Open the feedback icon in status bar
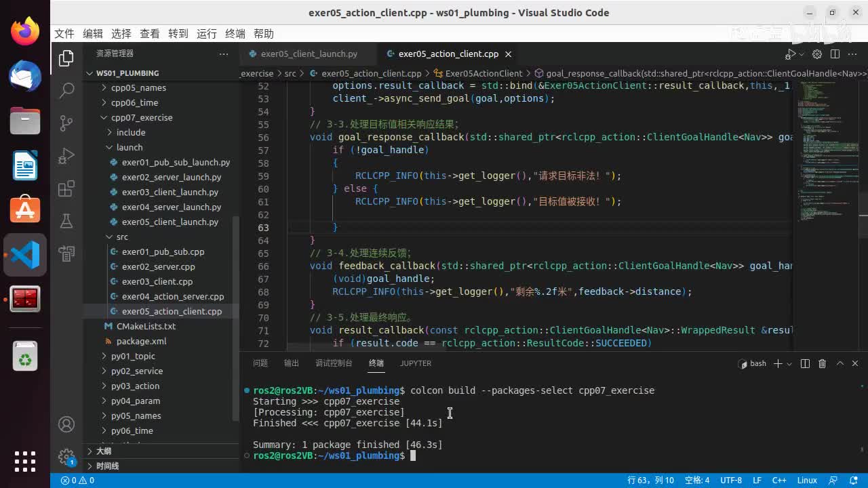The image size is (868, 488). coord(833,481)
